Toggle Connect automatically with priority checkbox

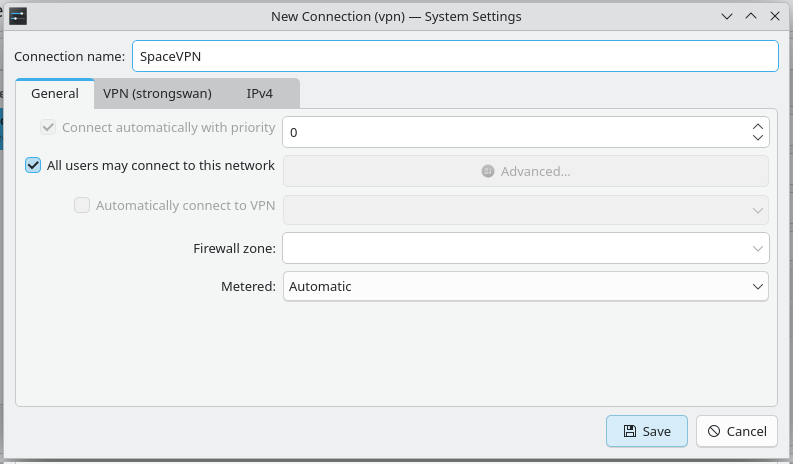coord(48,128)
